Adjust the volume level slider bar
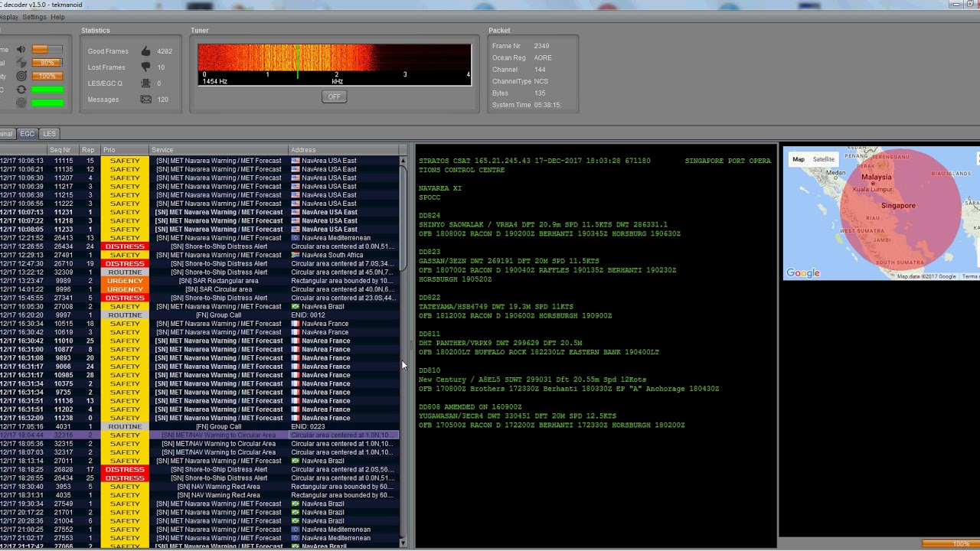 (x=47, y=50)
